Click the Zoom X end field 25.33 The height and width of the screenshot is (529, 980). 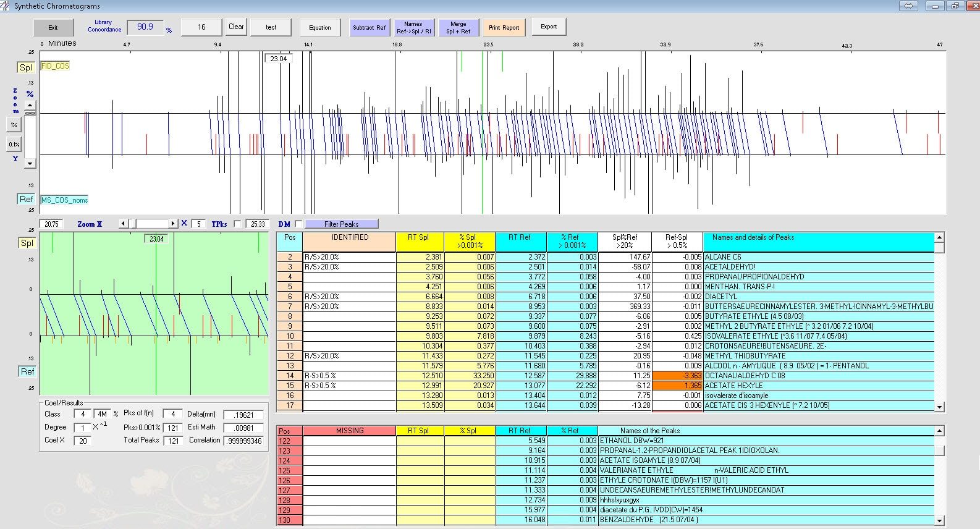pyautogui.click(x=257, y=224)
